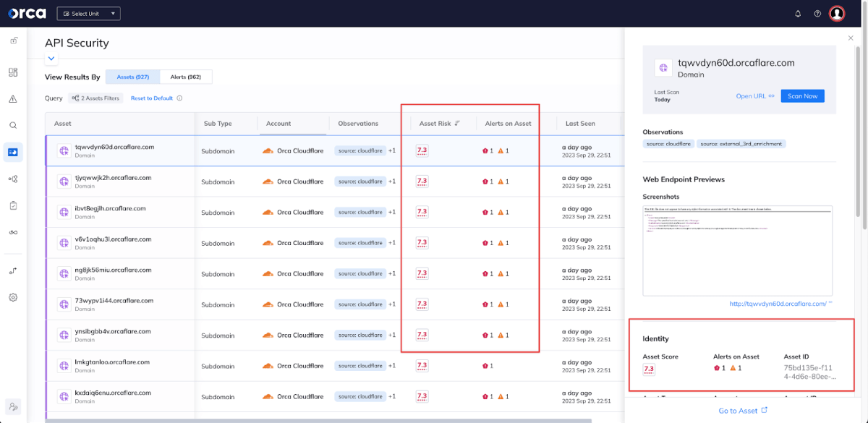
Task: Select row tjyqwwjk2h.orcaflare.com
Action: click(x=334, y=181)
